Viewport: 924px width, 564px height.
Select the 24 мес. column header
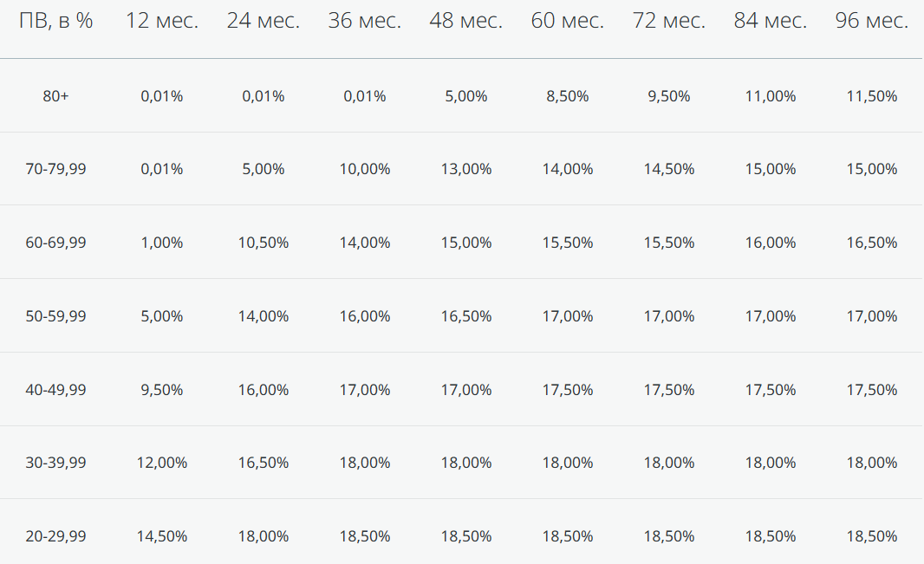pyautogui.click(x=264, y=21)
